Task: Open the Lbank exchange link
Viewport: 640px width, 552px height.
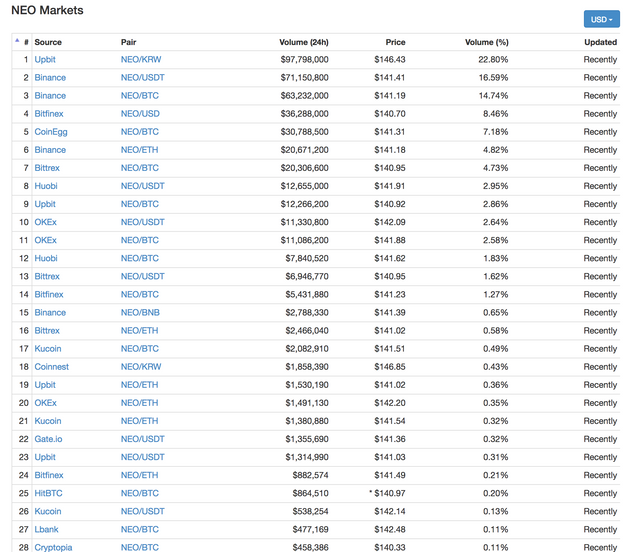Action: pyautogui.click(x=46, y=529)
